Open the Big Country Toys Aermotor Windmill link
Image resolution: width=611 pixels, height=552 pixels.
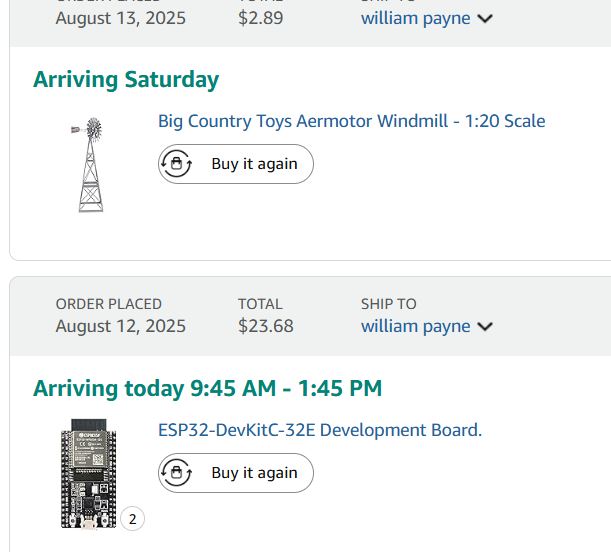coord(351,121)
